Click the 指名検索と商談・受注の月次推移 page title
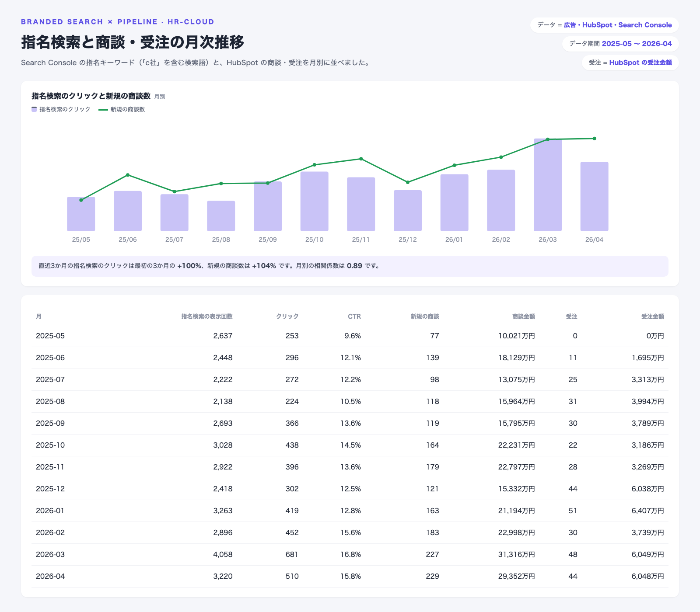700x612 pixels. click(133, 42)
